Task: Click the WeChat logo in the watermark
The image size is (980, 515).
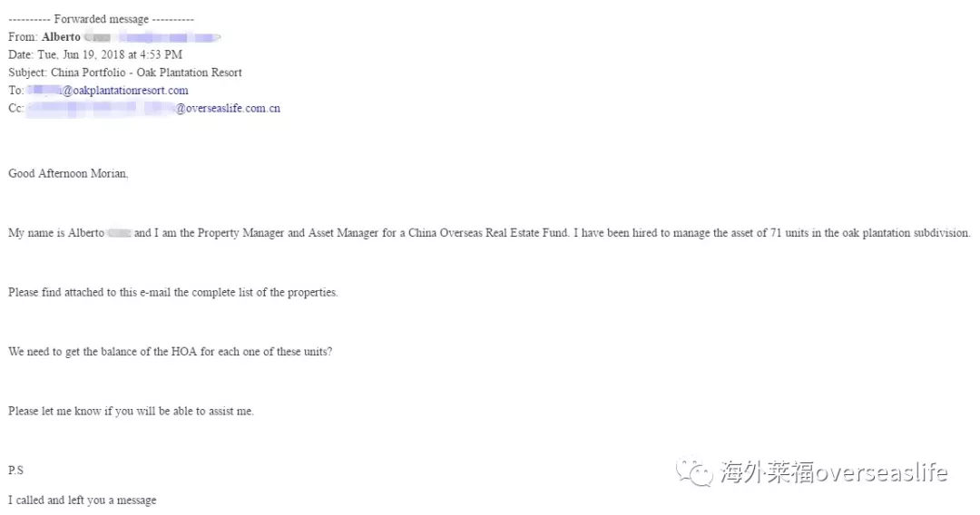Action: pos(694,472)
